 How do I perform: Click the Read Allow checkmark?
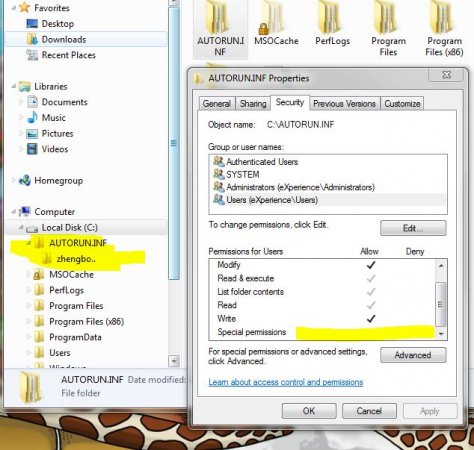click(x=371, y=305)
